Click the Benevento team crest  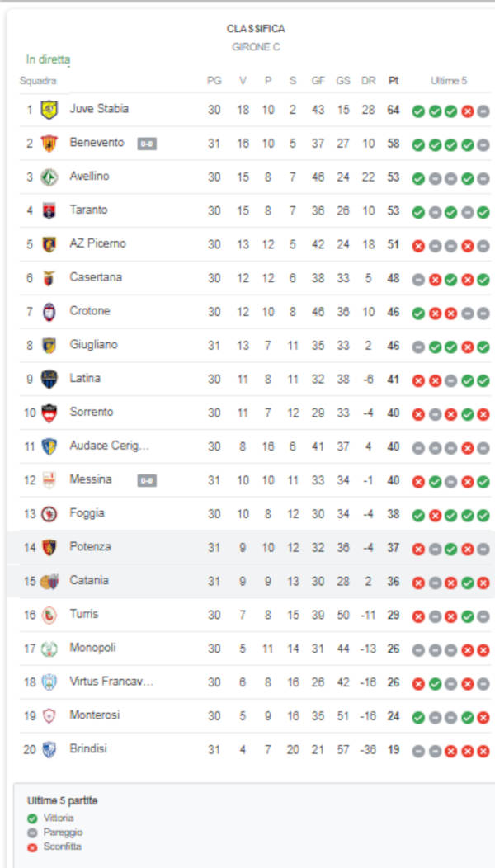point(49,144)
